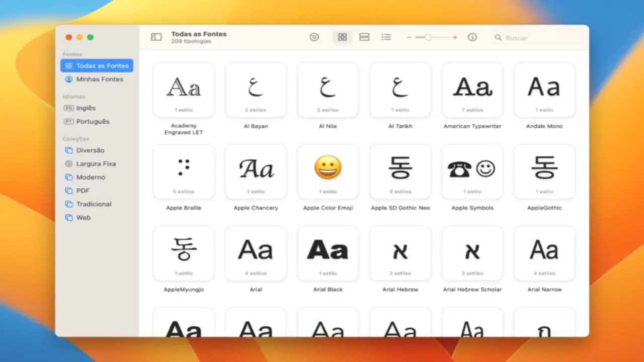Select the Apple Symbols font tile
Image resolution: width=644 pixels, height=362 pixels.
coord(472,171)
